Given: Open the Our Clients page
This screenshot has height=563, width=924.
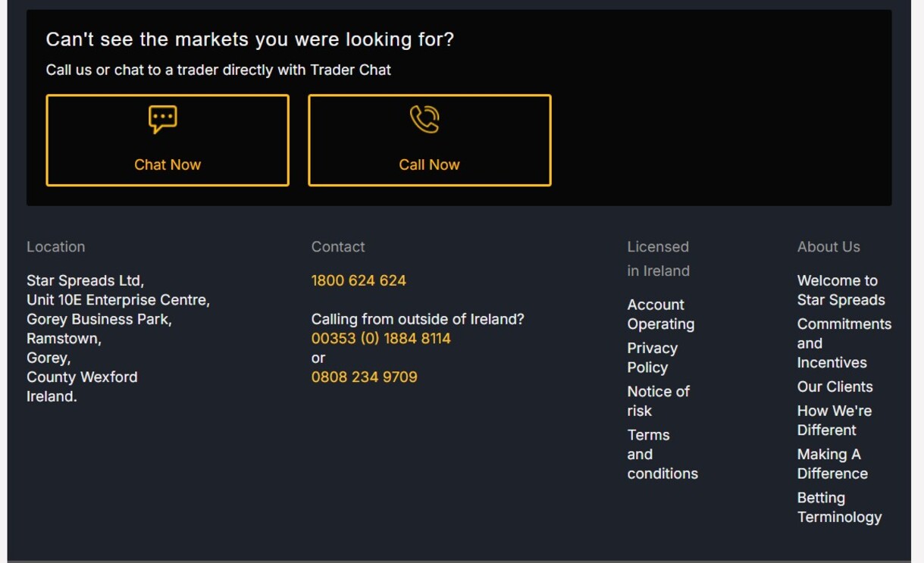Looking at the screenshot, I should [835, 386].
